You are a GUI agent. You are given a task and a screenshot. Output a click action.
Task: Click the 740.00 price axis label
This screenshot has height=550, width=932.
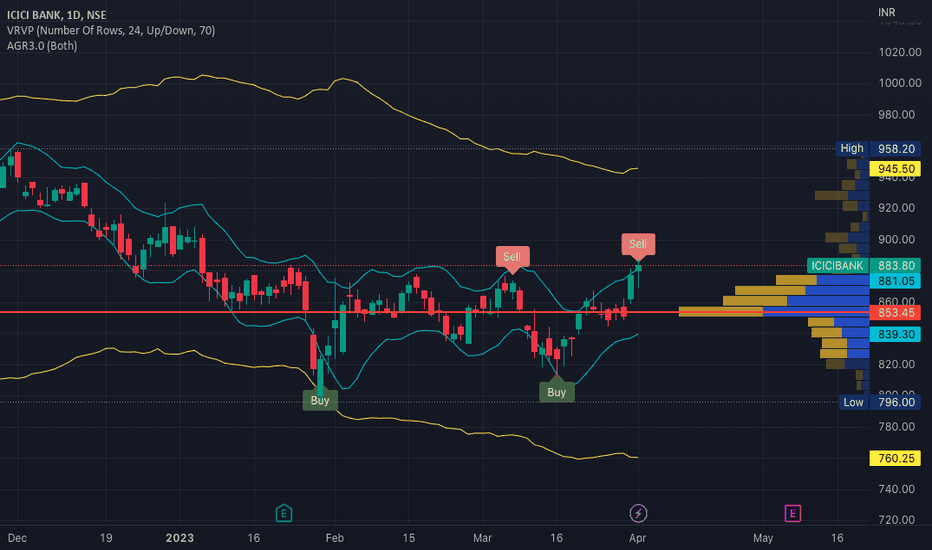[x=896, y=489]
